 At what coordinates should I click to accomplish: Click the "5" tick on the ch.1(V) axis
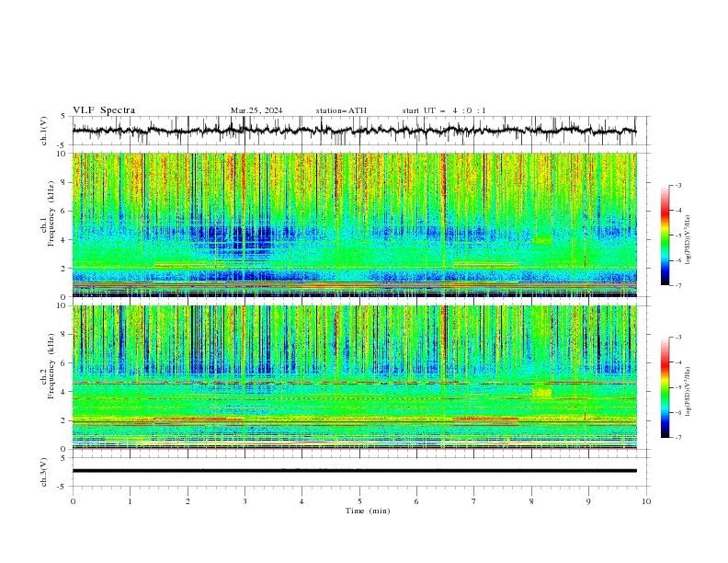pyautogui.click(x=63, y=117)
